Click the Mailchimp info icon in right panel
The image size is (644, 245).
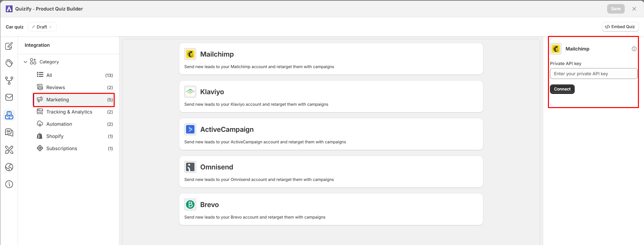tap(634, 49)
